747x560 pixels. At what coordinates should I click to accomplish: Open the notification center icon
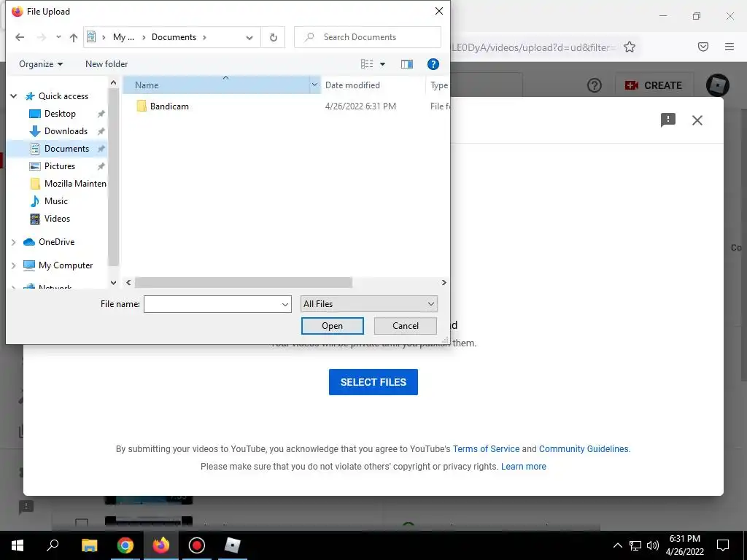point(723,545)
